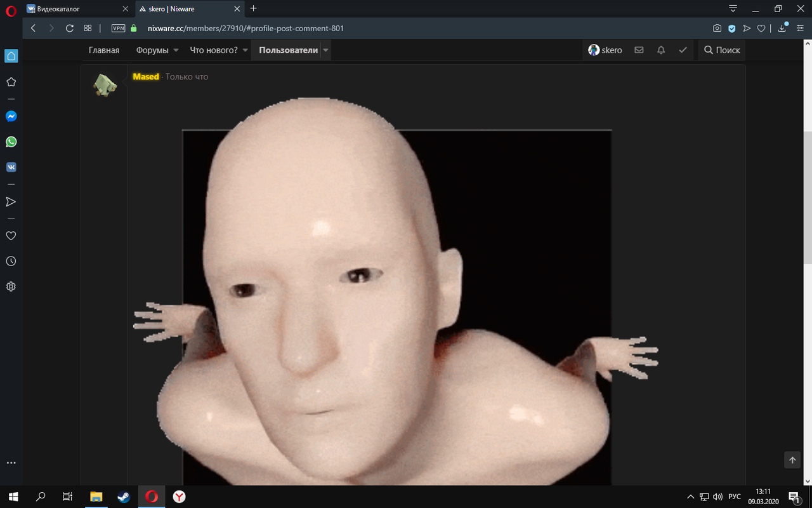This screenshot has width=812, height=508.
Task: Add page to bookmarks heart icon
Action: click(761, 29)
